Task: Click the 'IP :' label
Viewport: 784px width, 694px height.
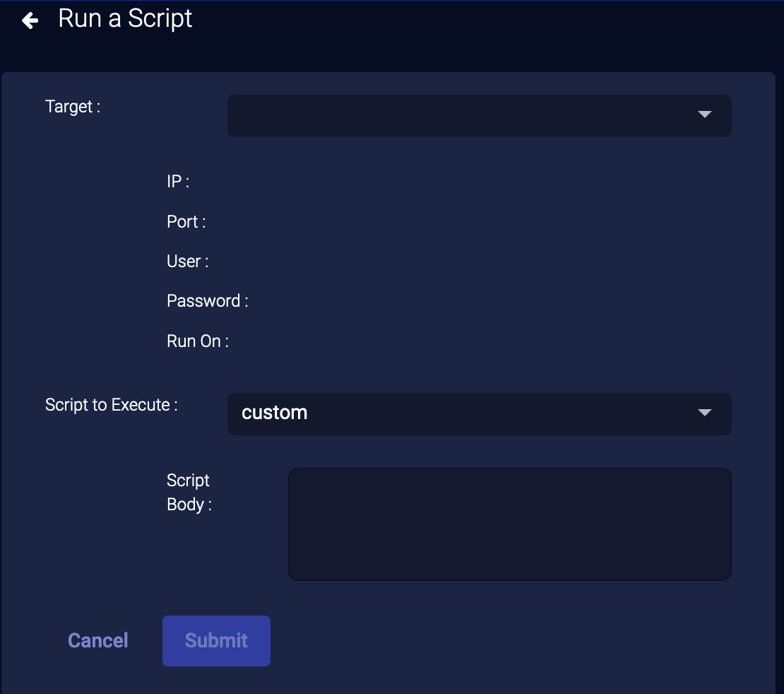Action: click(x=178, y=182)
